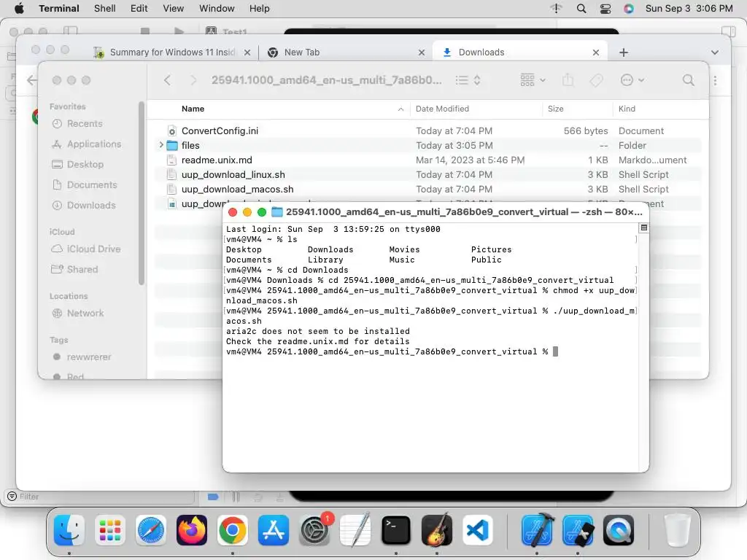
Task: Open Xcode from the Dock
Action: pyautogui.click(x=538, y=531)
